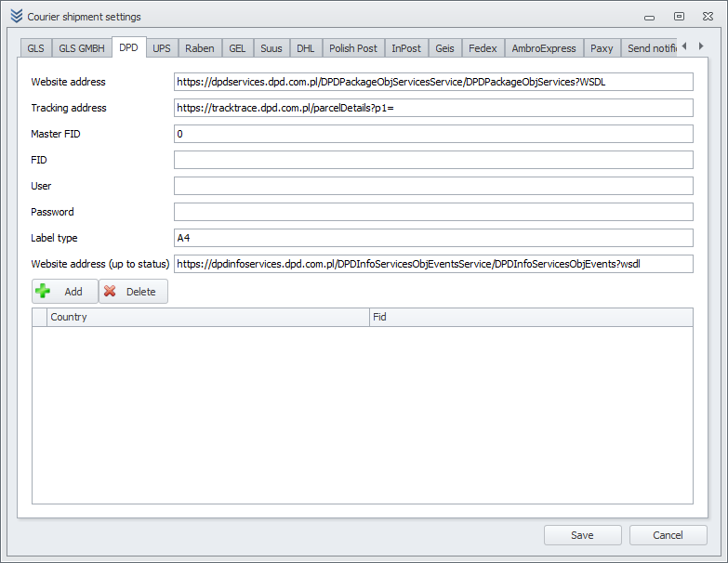728x563 pixels.
Task: Click the Website address (up to status) label
Action: tap(99, 264)
